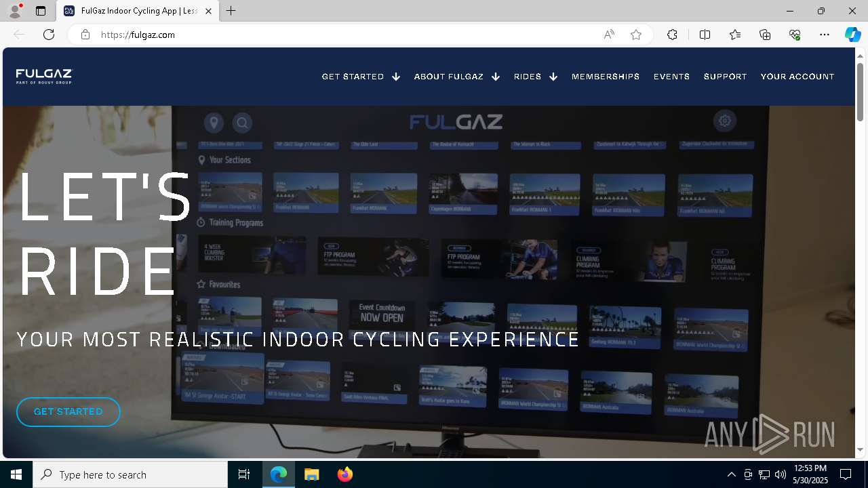Open Copilot sidebar
Screen dimensions: 868x488
852,35
